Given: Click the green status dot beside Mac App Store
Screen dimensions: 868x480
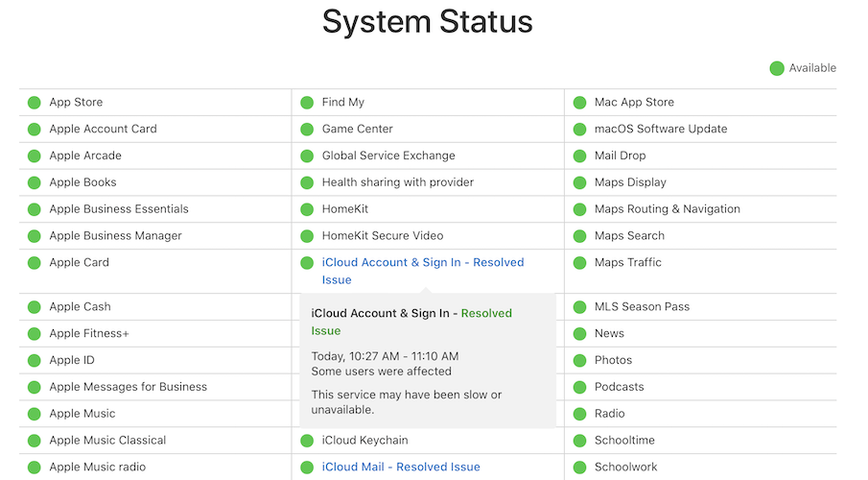Looking at the screenshot, I should click(579, 103).
